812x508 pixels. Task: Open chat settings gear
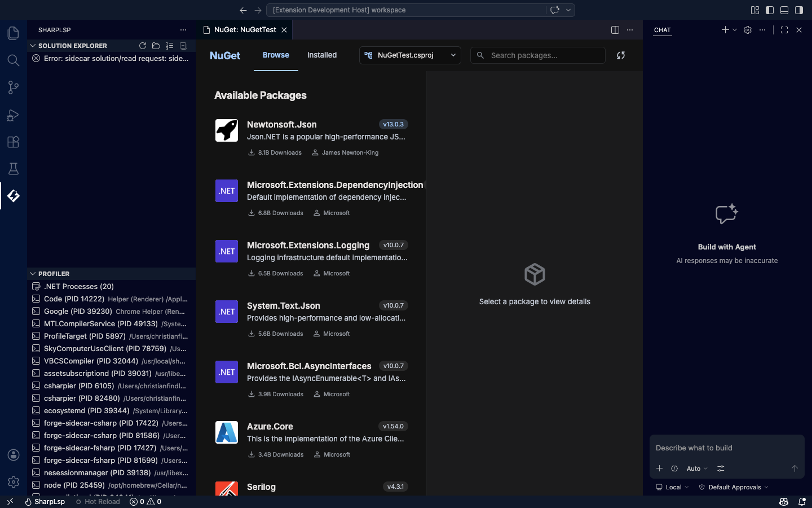(x=748, y=30)
